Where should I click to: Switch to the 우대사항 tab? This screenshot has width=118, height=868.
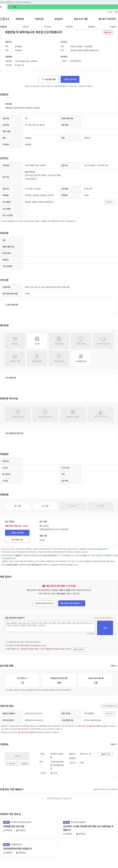tap(48, 27)
